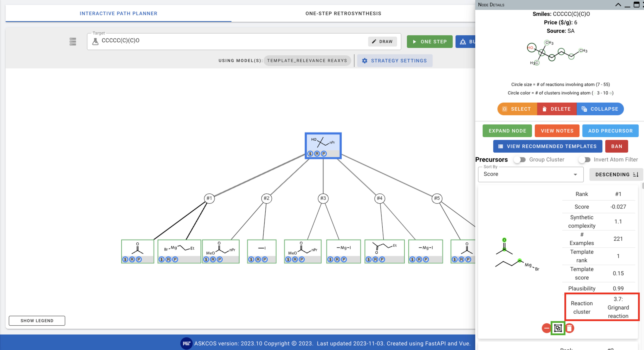This screenshot has width=644, height=350.
Task: Click the $ badge on the Br-Mg-Et node
Action: [162, 259]
